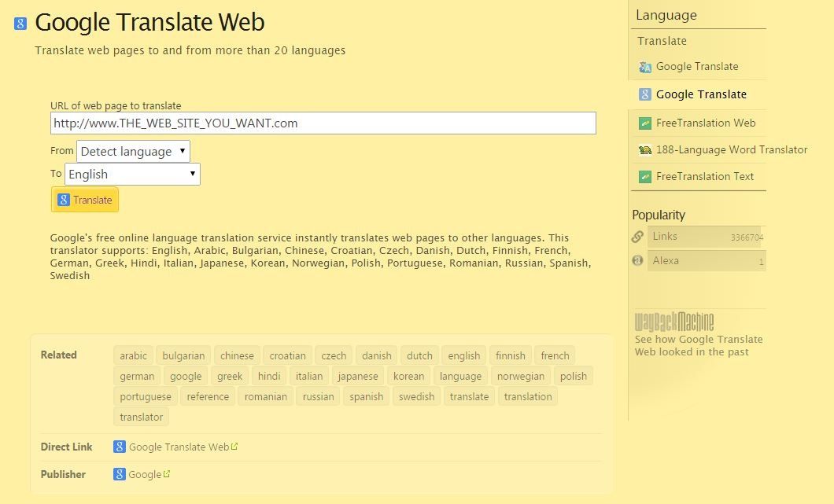
Task: Click the FreeTranslation Text green icon
Action: (x=645, y=176)
